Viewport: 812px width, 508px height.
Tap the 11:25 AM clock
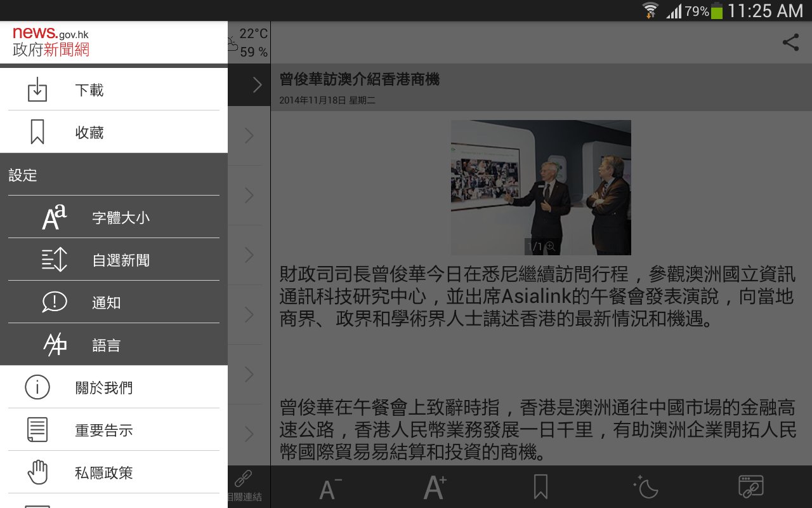click(x=766, y=11)
